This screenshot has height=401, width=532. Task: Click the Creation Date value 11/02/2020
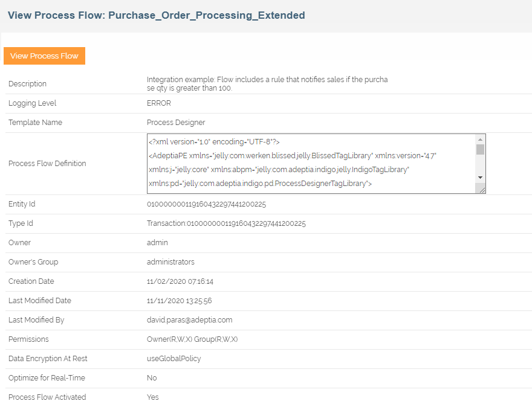[180, 281]
